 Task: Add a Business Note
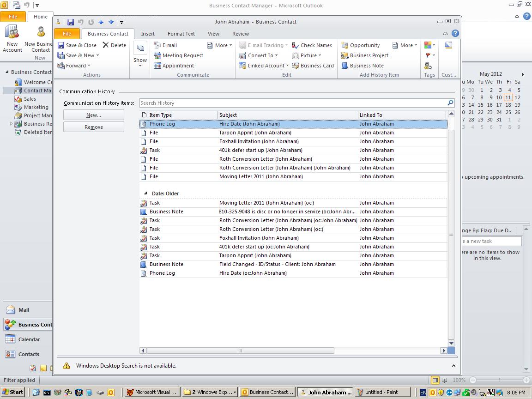click(363, 66)
